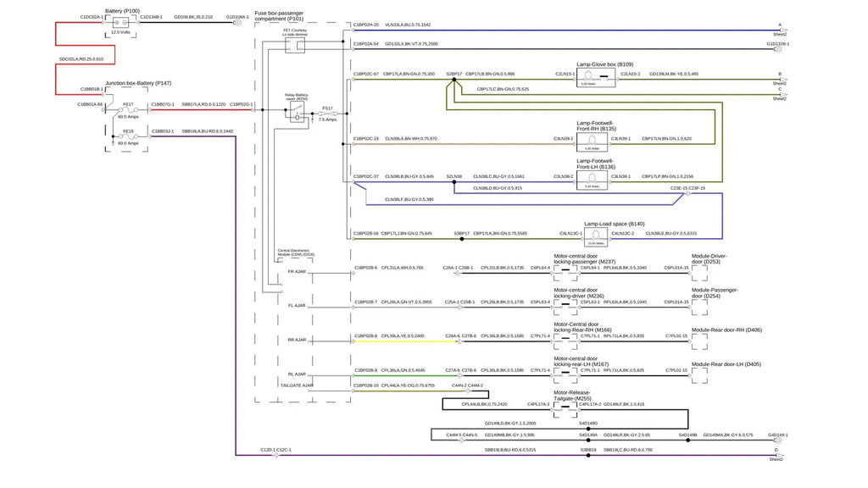Click the 'CPL36LA,GN,0.5,4645' wire label

(x=403, y=370)
